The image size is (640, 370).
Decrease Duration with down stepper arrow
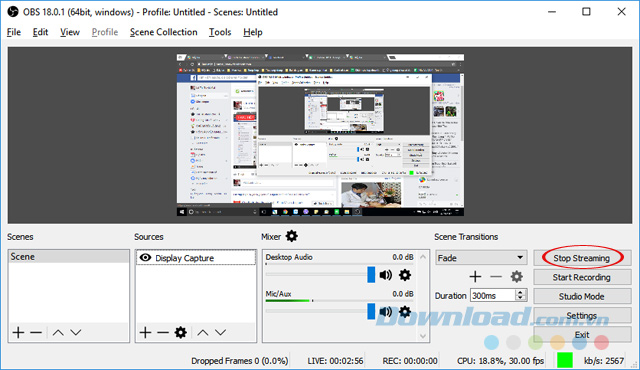tap(520, 298)
